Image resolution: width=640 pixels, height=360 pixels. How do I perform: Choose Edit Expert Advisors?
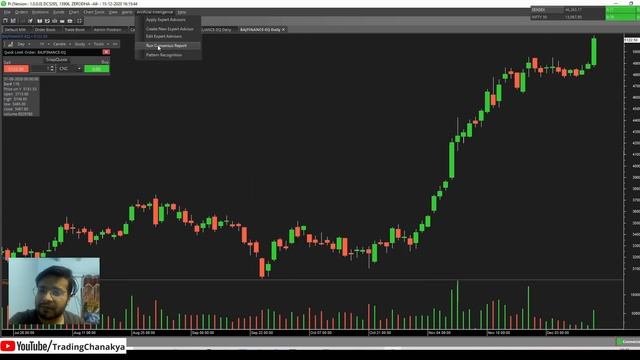tap(164, 36)
